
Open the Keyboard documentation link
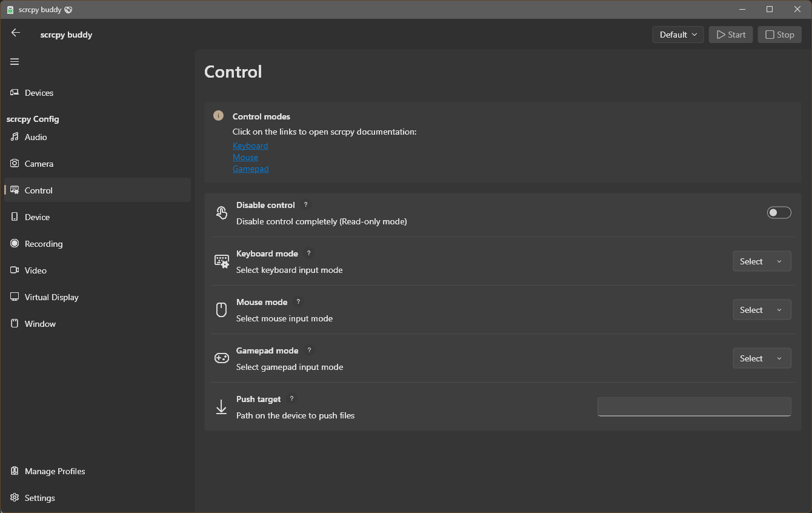pyautogui.click(x=250, y=146)
